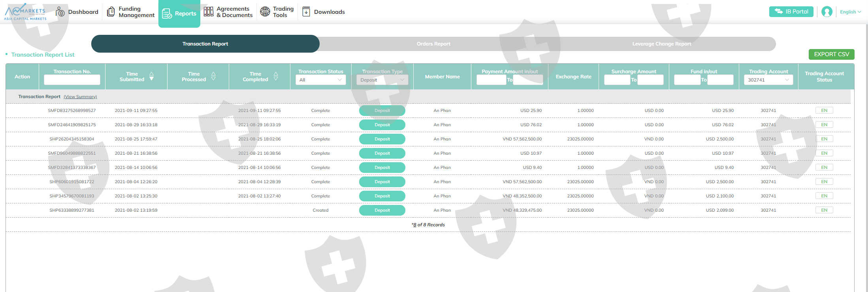Open the Trading Account 302741 dropdown
This screenshot has width=868, height=292.
click(768, 80)
